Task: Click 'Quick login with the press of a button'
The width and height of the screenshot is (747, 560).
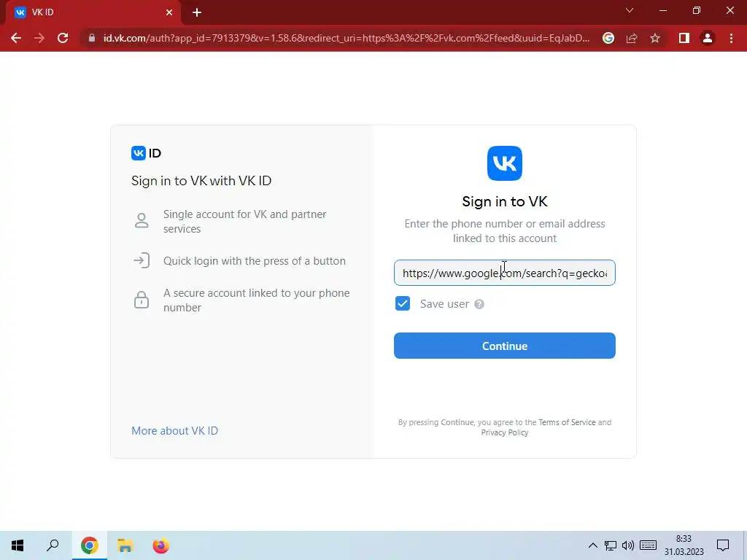Action: tap(255, 261)
